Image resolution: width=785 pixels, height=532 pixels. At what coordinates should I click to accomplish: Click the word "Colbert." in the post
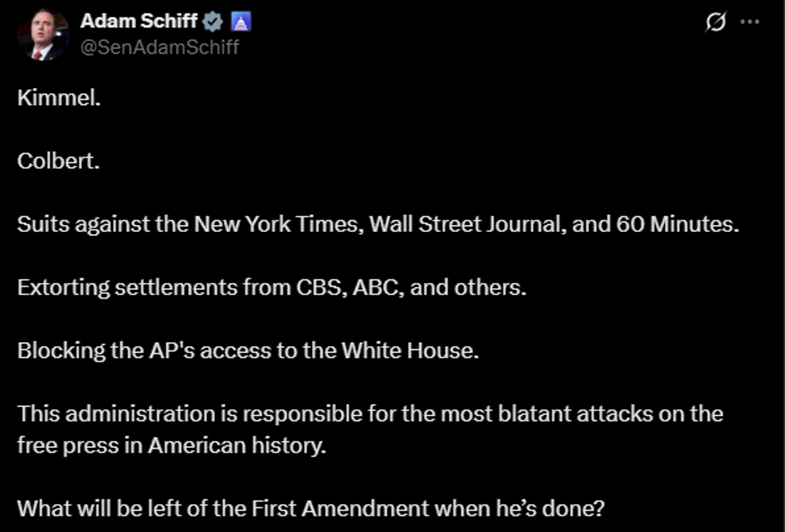coord(59,160)
